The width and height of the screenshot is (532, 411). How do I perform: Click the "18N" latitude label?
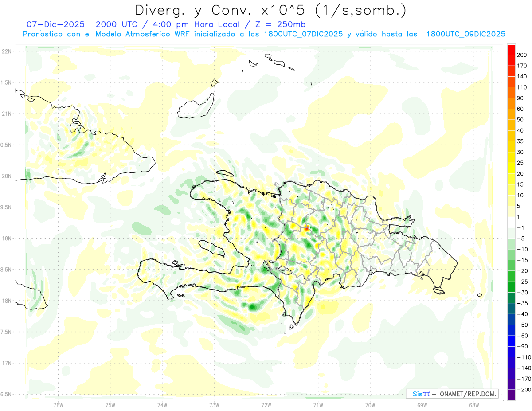coord(6,301)
